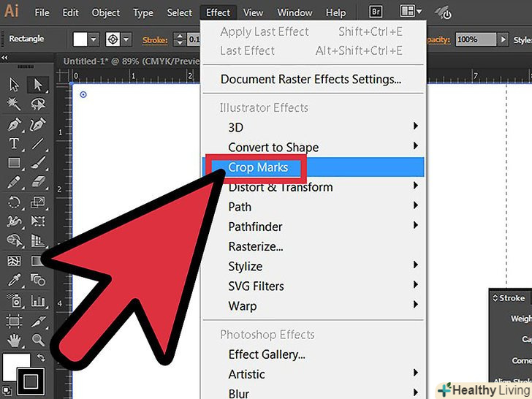Screen dimensions: 532x399
Task: Open Adobe Bridge with Br button
Action: [376, 12]
